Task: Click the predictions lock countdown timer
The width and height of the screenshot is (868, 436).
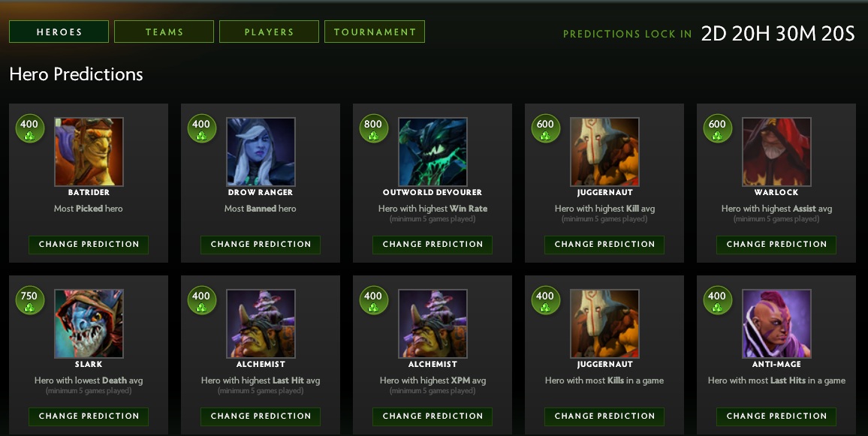Action: coord(778,34)
